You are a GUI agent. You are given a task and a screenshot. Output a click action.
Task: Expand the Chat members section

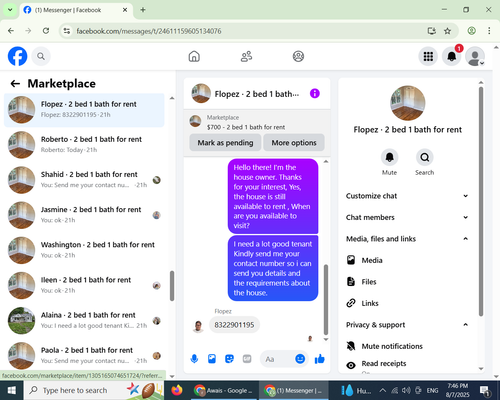coord(407,217)
